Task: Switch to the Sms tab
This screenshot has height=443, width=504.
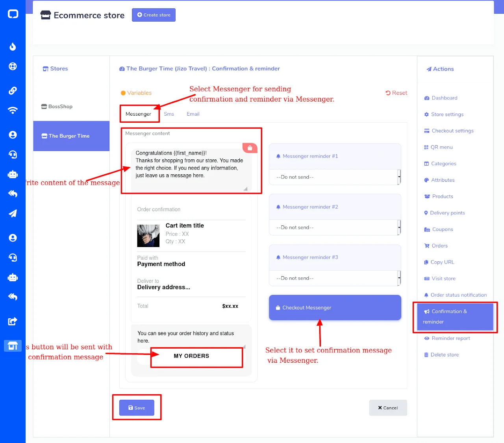Action: [x=169, y=114]
